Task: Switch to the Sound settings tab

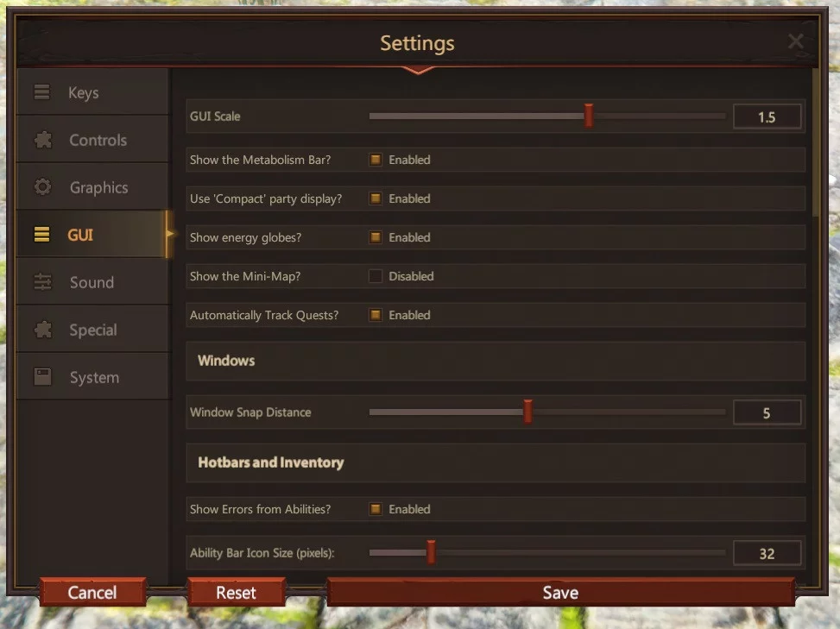Action: pyautogui.click(x=92, y=282)
